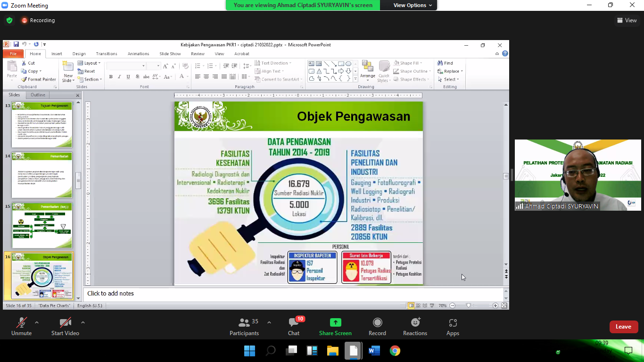Open the Acrobat ribbon tab

(x=242, y=54)
